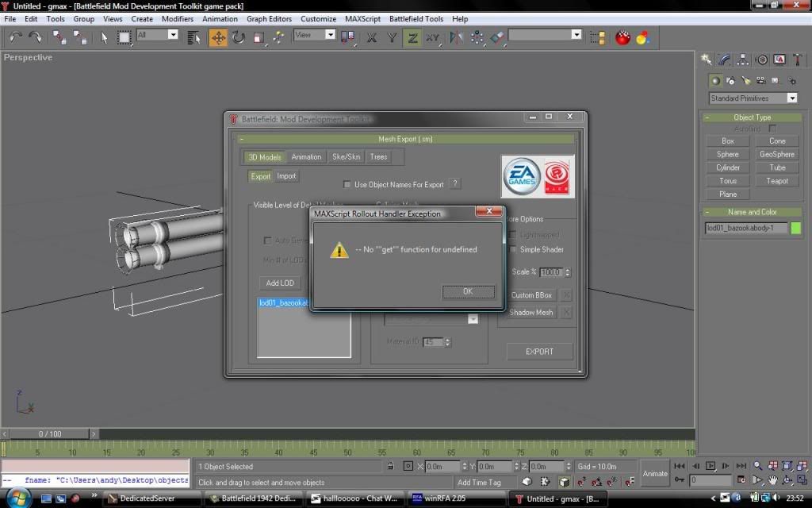Click the Play Animation button
The height and width of the screenshot is (508, 812).
(710, 466)
